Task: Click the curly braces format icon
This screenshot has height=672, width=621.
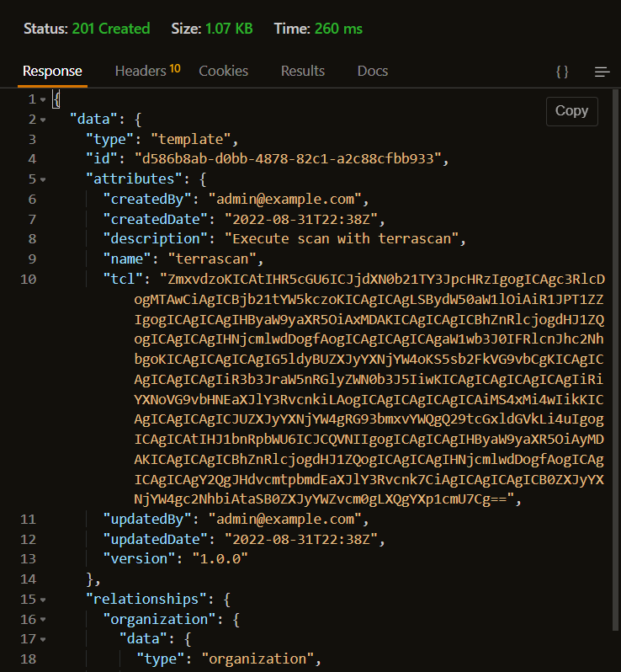Action: click(562, 72)
